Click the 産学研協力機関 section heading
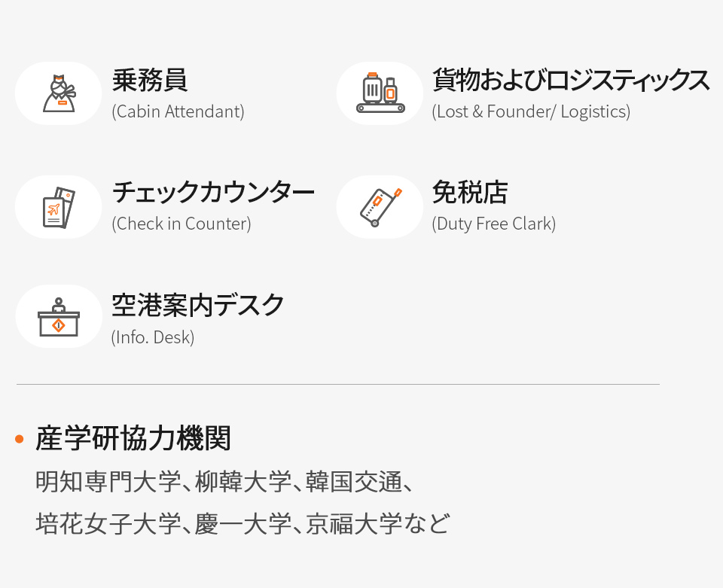 tap(133, 438)
